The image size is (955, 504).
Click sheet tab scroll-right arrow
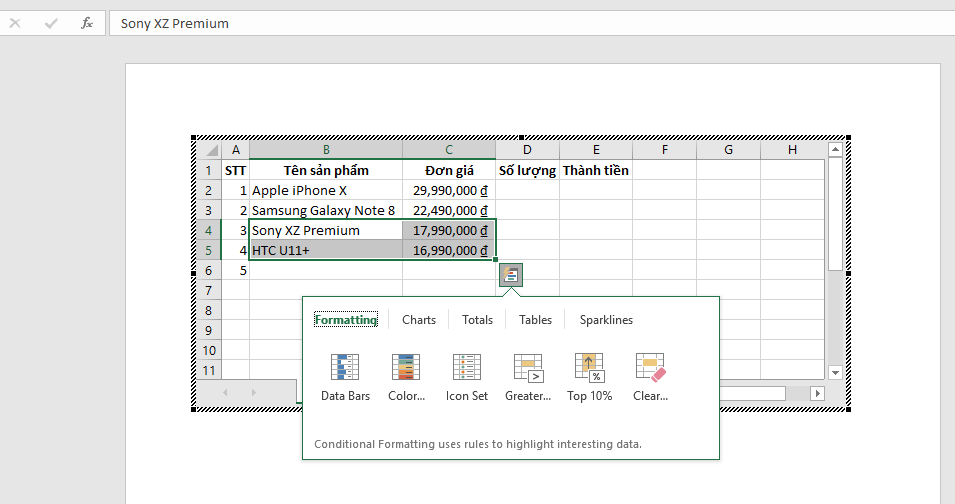(x=253, y=393)
